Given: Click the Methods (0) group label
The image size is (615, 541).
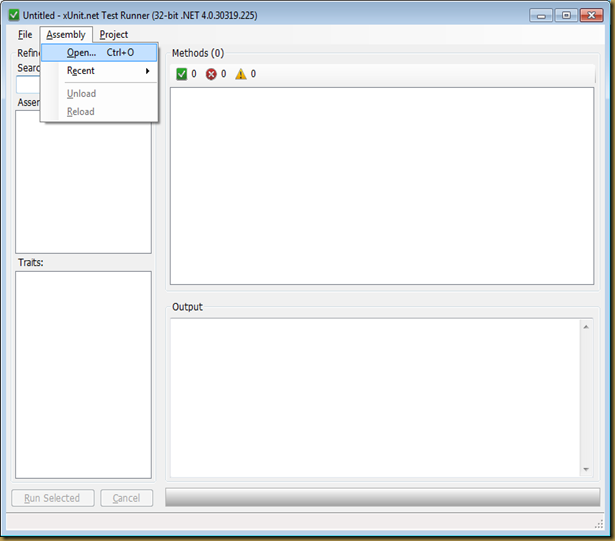Looking at the screenshot, I should 198,53.
